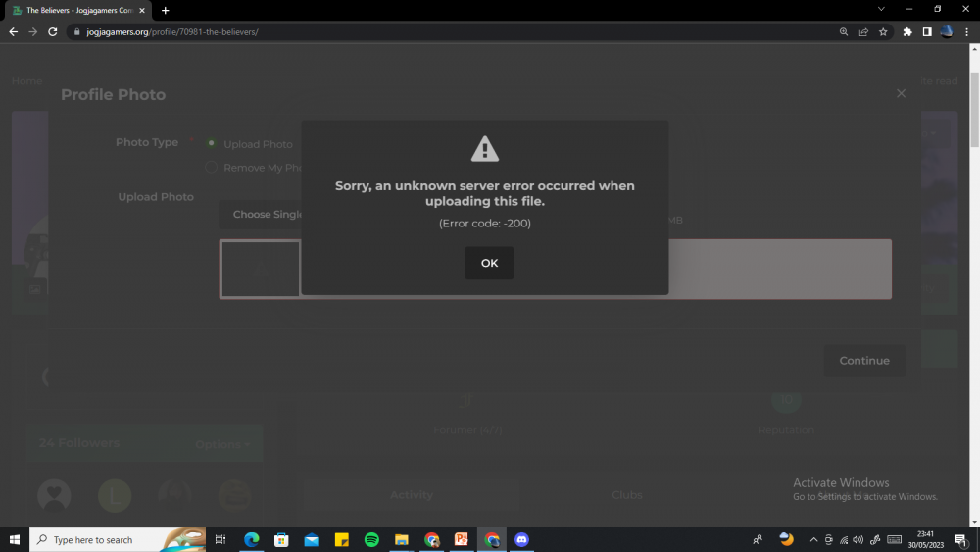Open Spotify from taskbar
Screen dimensions: 980x552
click(371, 539)
